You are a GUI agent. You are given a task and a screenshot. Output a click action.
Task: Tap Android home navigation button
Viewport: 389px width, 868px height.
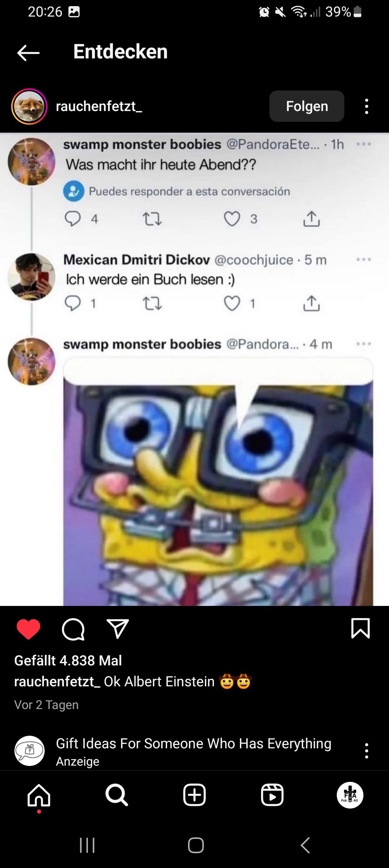click(196, 845)
